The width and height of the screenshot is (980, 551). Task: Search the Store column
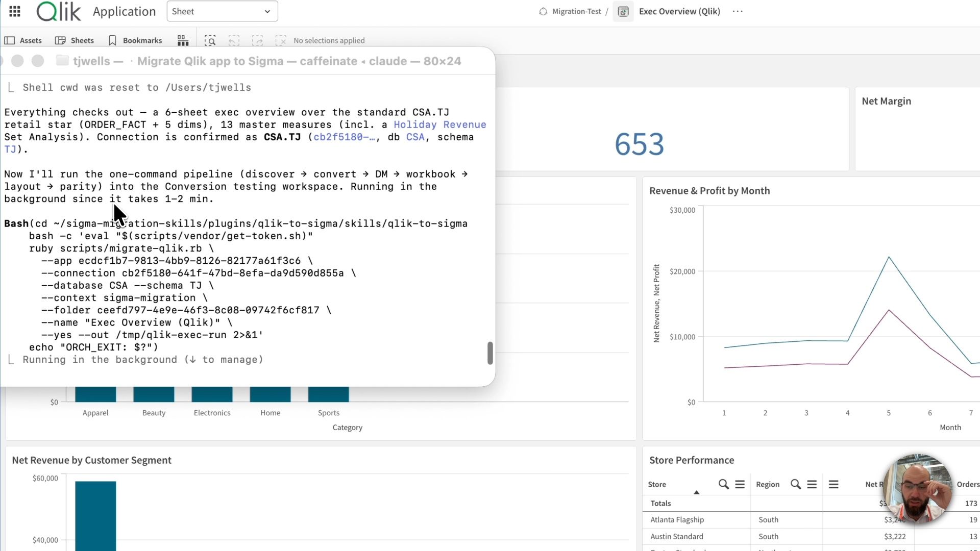723,484
